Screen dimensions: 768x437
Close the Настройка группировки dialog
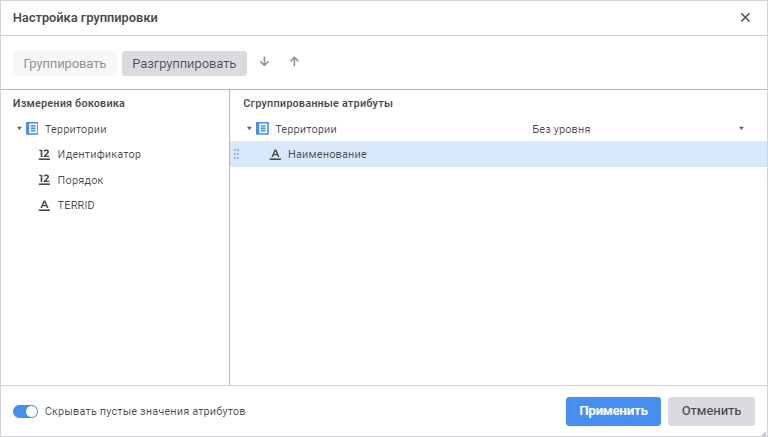pos(745,18)
